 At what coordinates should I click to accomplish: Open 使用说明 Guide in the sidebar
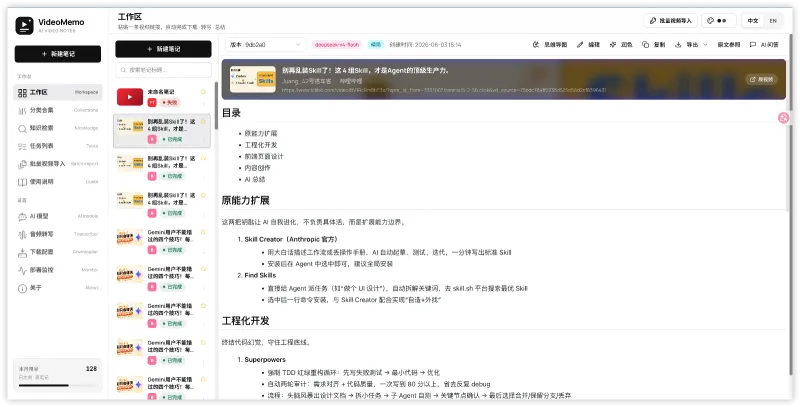pos(58,182)
